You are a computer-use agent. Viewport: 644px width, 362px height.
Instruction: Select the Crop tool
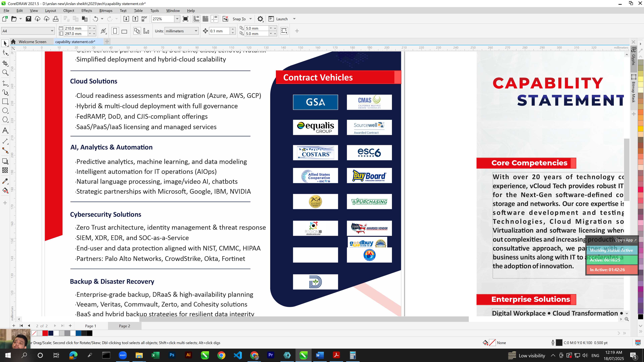pos(5,63)
